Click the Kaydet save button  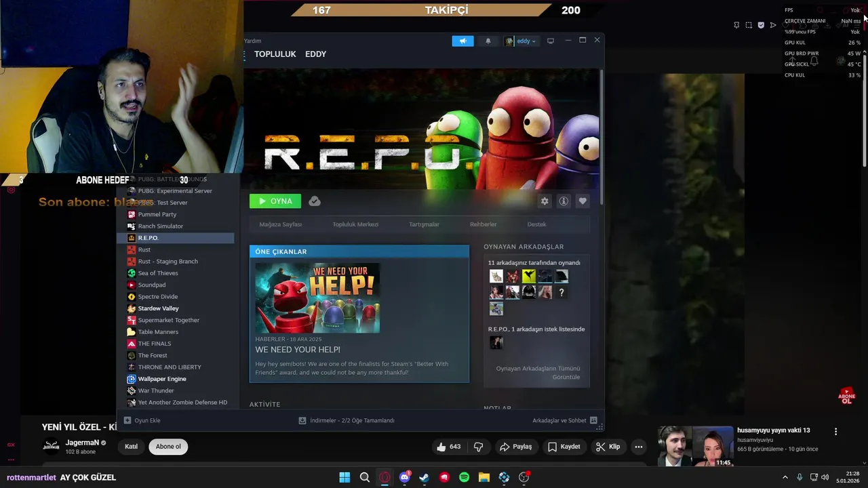564,447
